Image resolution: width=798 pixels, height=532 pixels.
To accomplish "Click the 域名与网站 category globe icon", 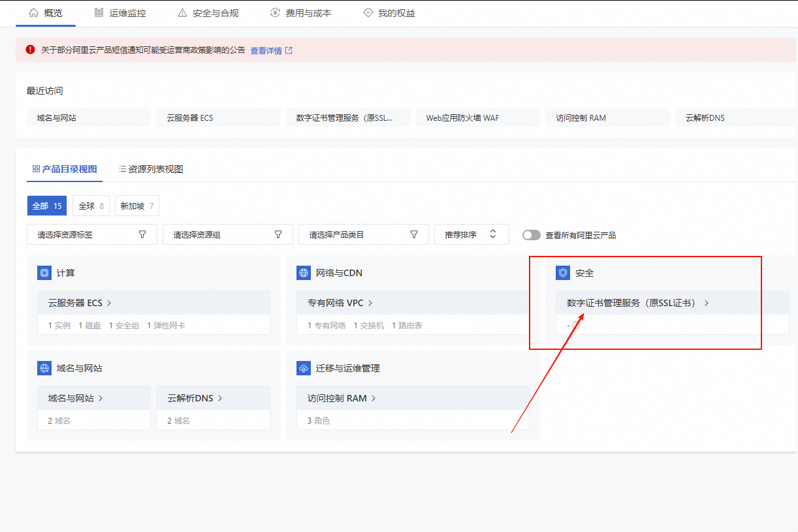I will click(x=44, y=368).
